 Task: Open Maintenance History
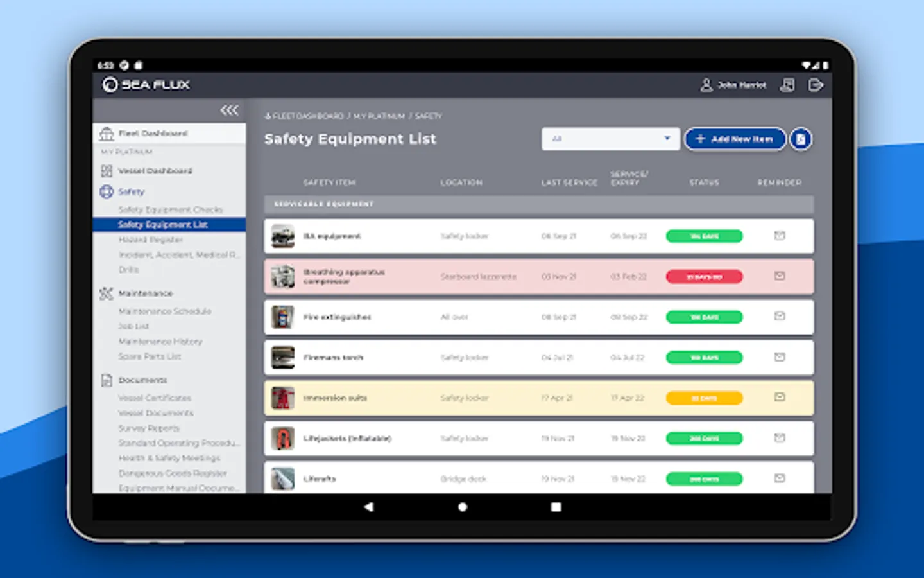pyautogui.click(x=160, y=341)
